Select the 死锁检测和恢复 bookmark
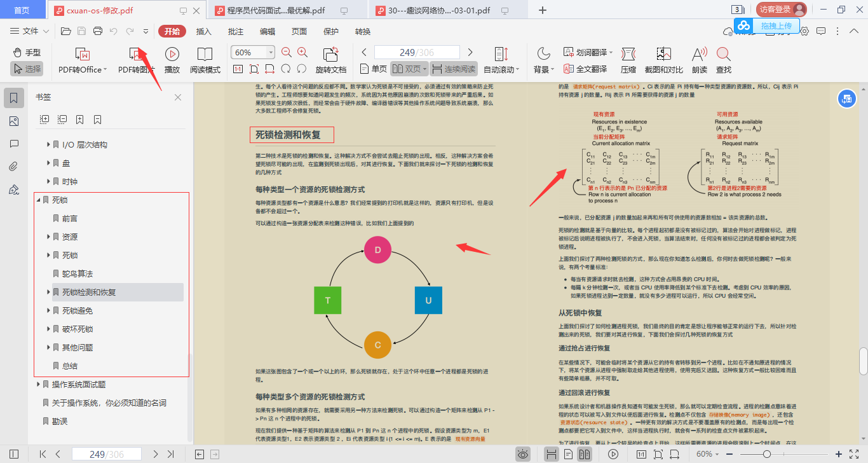Screen dimensions: 868x463 coord(89,292)
